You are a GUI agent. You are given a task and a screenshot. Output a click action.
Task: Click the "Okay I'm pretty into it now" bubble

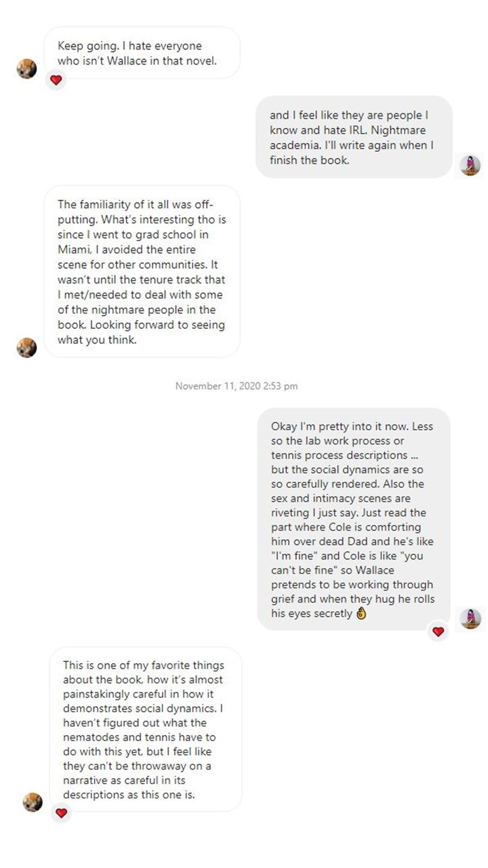point(353,519)
